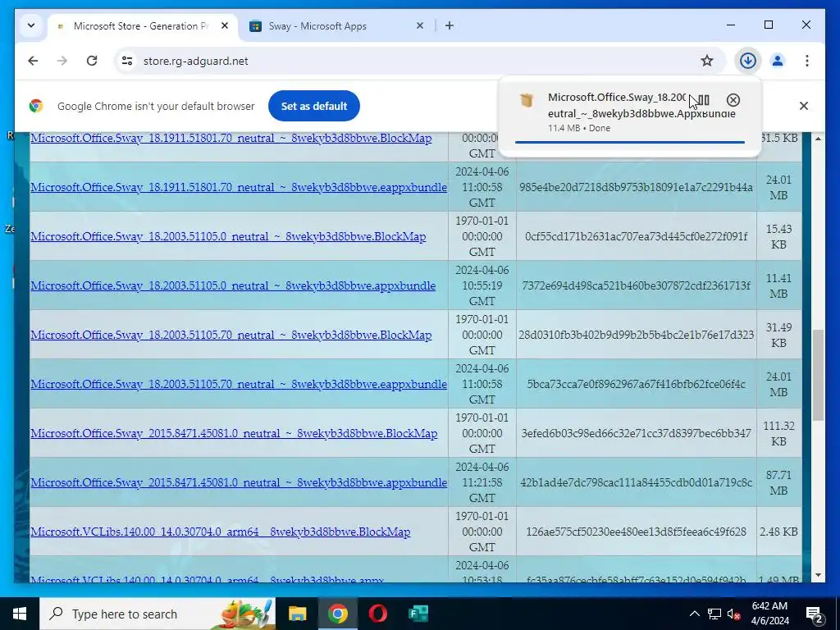
Task: Open the notification center with 2 notifications
Action: pos(815,614)
